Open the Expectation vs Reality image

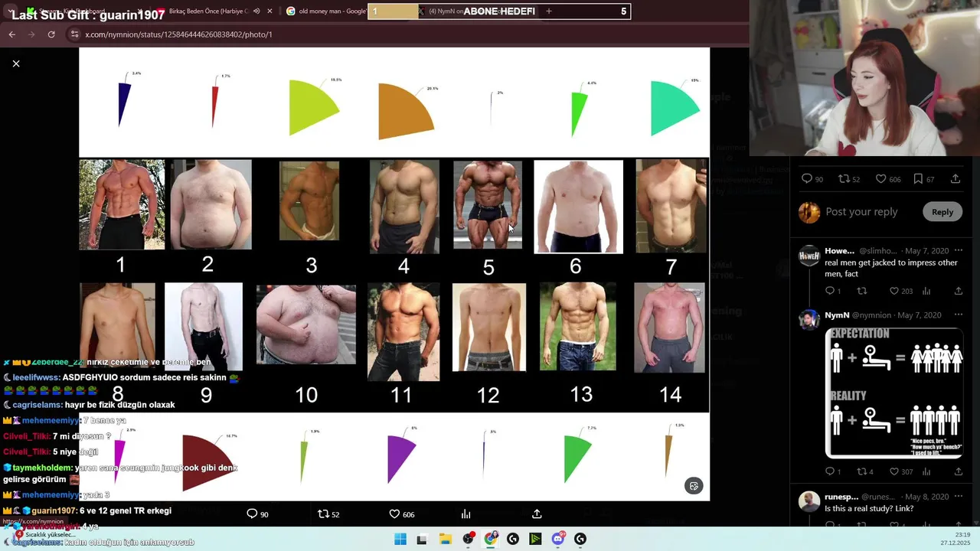(x=893, y=393)
